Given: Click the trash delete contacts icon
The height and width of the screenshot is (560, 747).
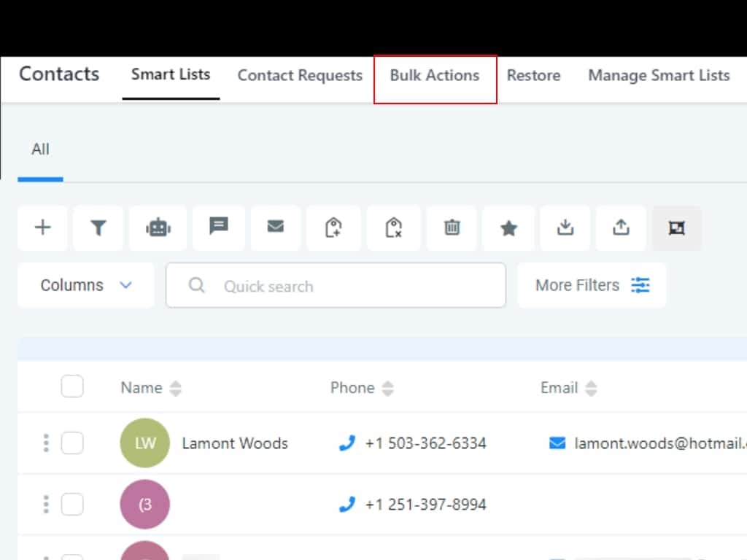Looking at the screenshot, I should point(452,228).
